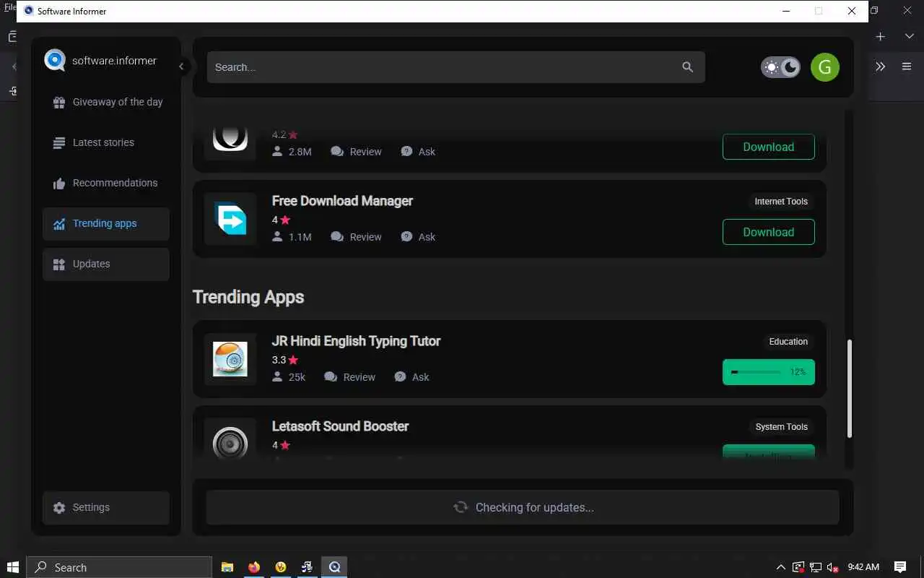Open Giveaway of the day
Image resolution: width=924 pixels, height=578 pixels.
tap(106, 102)
